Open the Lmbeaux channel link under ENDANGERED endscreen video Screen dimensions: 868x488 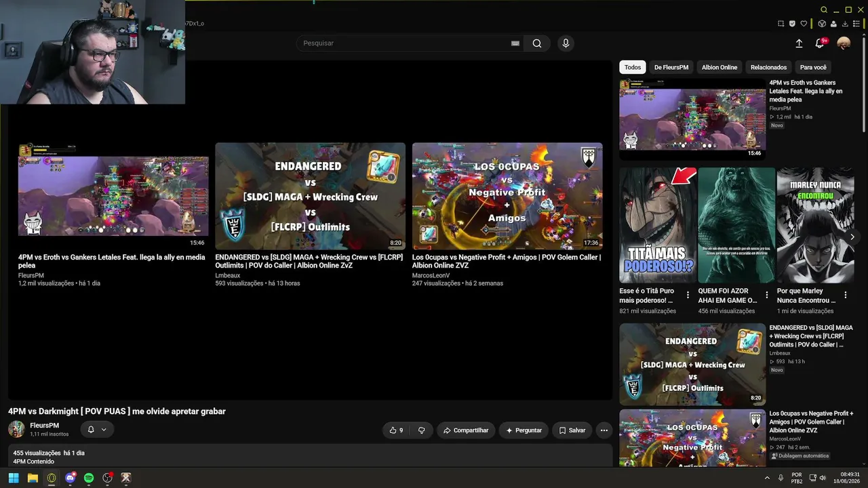coord(228,276)
